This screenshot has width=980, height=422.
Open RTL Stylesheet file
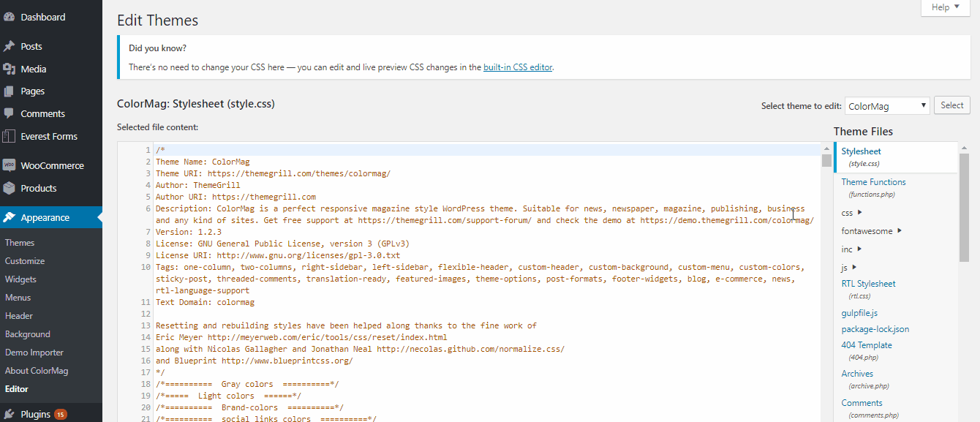(868, 284)
